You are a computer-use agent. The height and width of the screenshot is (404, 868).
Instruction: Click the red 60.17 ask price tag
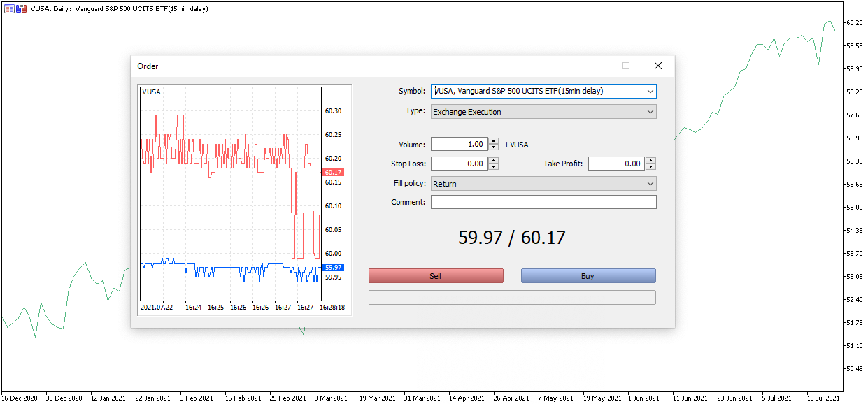pos(333,172)
